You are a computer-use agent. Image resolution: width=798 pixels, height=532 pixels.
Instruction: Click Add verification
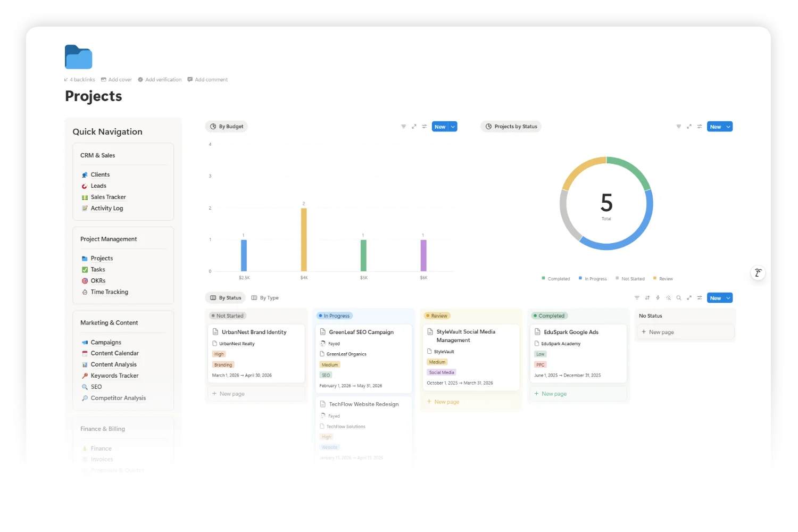[x=160, y=80]
